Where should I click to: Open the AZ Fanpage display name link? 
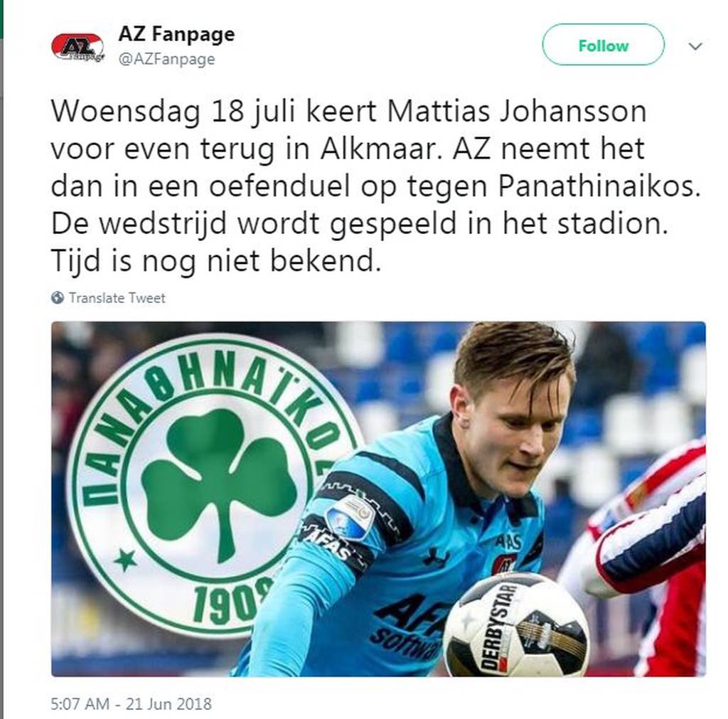pos(176,34)
